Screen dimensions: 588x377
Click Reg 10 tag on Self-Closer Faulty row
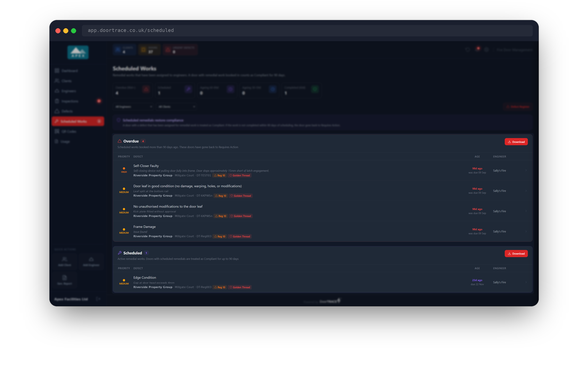pyautogui.click(x=219, y=175)
